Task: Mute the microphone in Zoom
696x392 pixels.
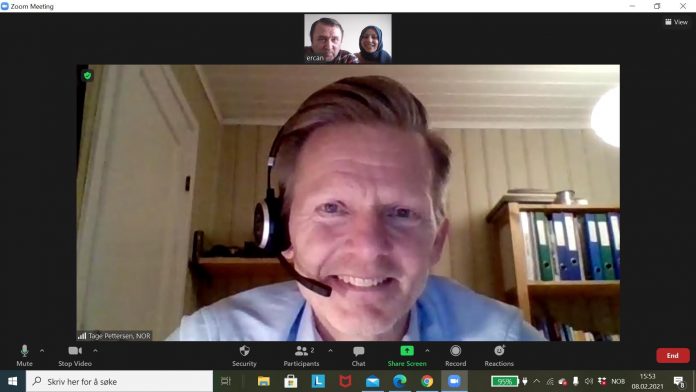Action: (24, 356)
